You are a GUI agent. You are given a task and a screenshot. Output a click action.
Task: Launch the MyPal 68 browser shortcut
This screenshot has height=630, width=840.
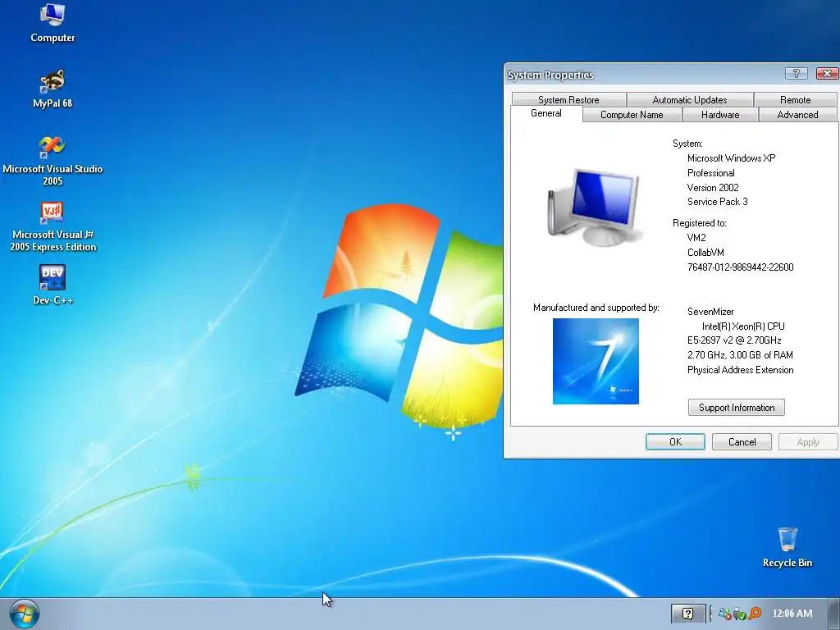tap(52, 89)
